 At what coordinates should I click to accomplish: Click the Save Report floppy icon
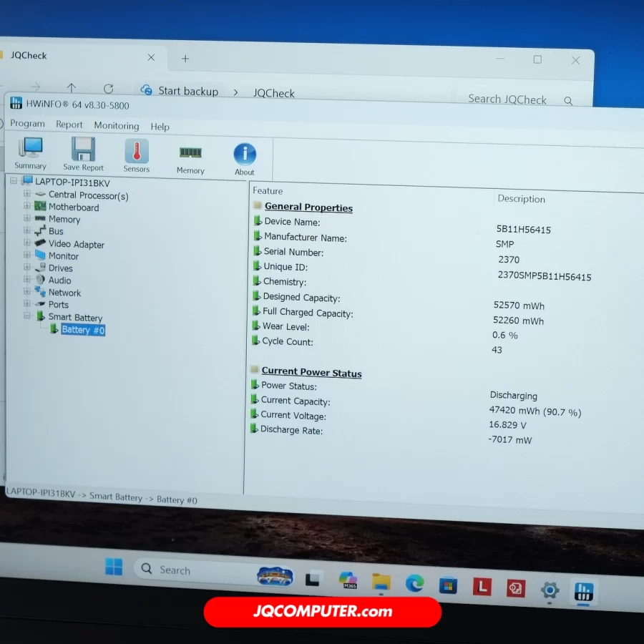(83, 153)
